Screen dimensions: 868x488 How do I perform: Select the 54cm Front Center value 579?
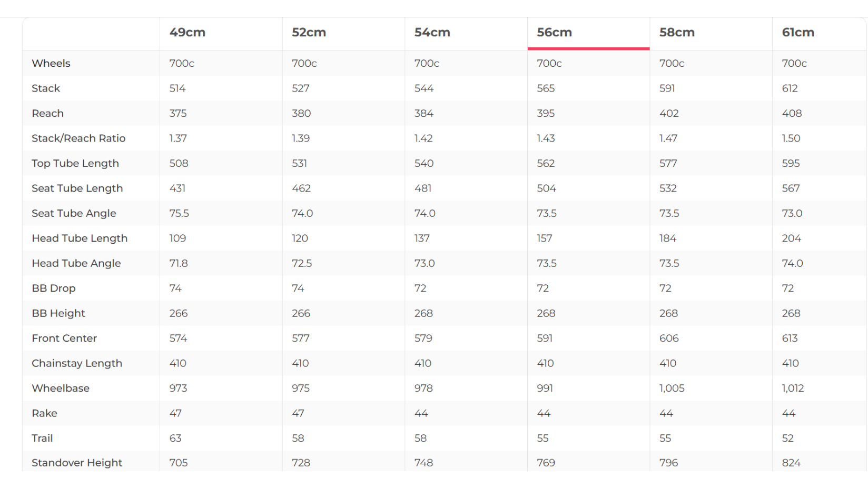point(423,338)
